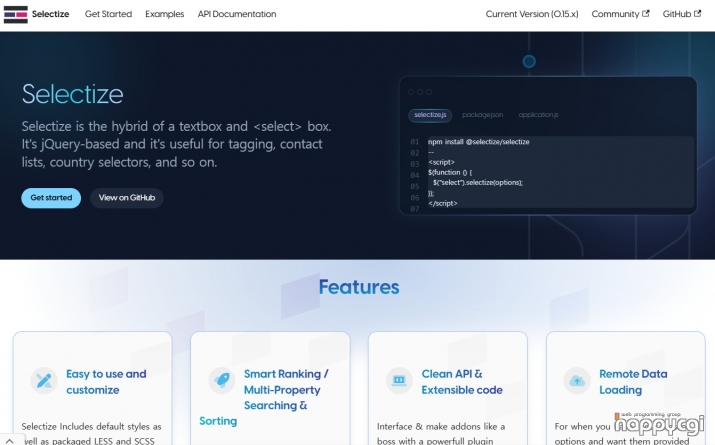
Task: Click the code icon for Clean API
Action: [x=399, y=380]
